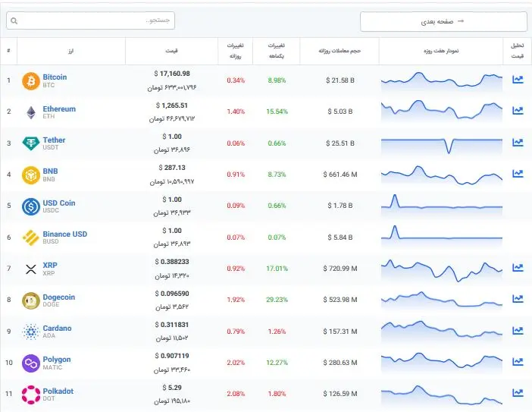Screen dimensions: 532x412
Task: Click Tether volume $ 25.51 B
Action: tap(340, 143)
